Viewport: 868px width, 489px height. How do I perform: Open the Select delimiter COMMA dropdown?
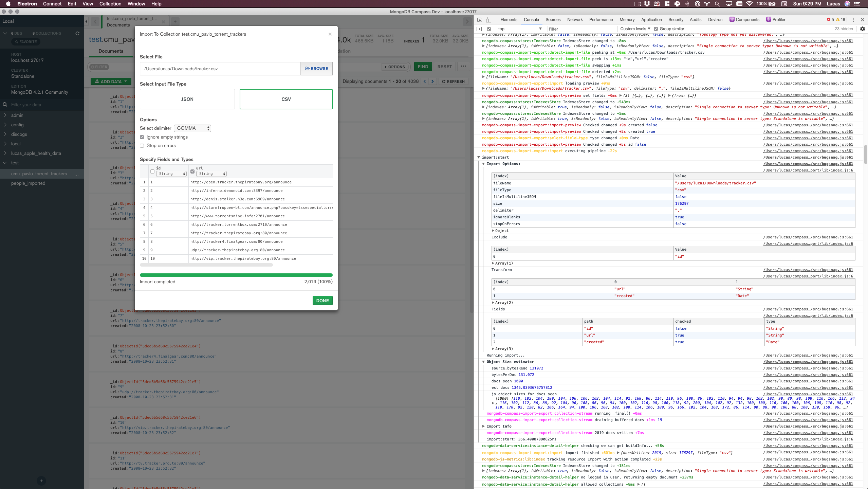click(x=192, y=128)
